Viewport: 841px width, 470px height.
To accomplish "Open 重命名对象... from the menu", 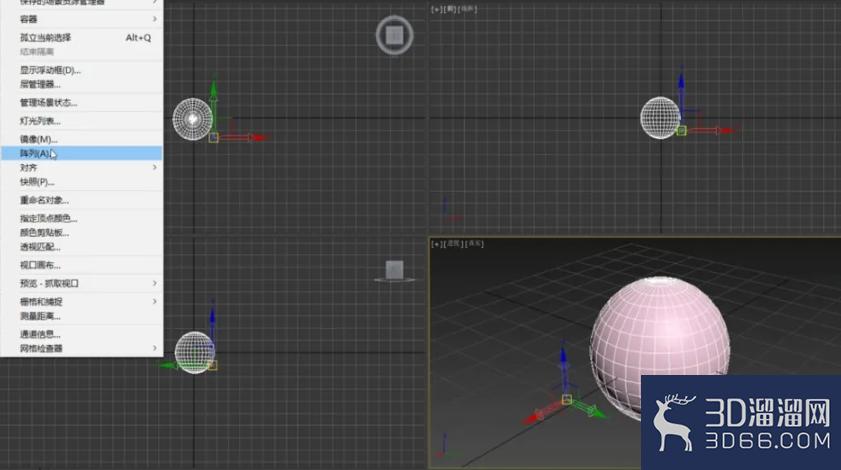I will [82, 200].
